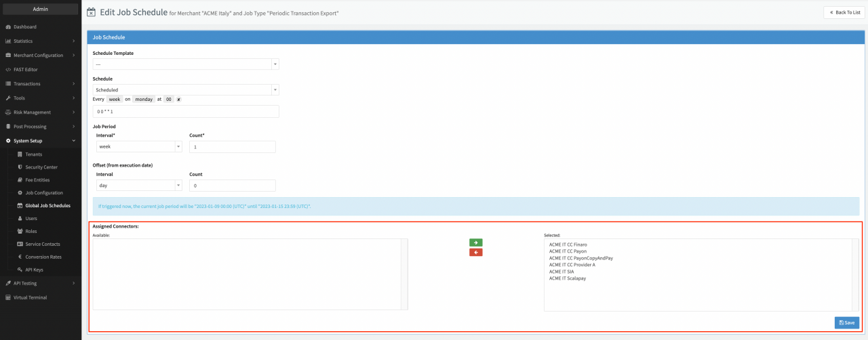868x340 pixels.
Task: Expand the Risk Management menu
Action: point(41,112)
